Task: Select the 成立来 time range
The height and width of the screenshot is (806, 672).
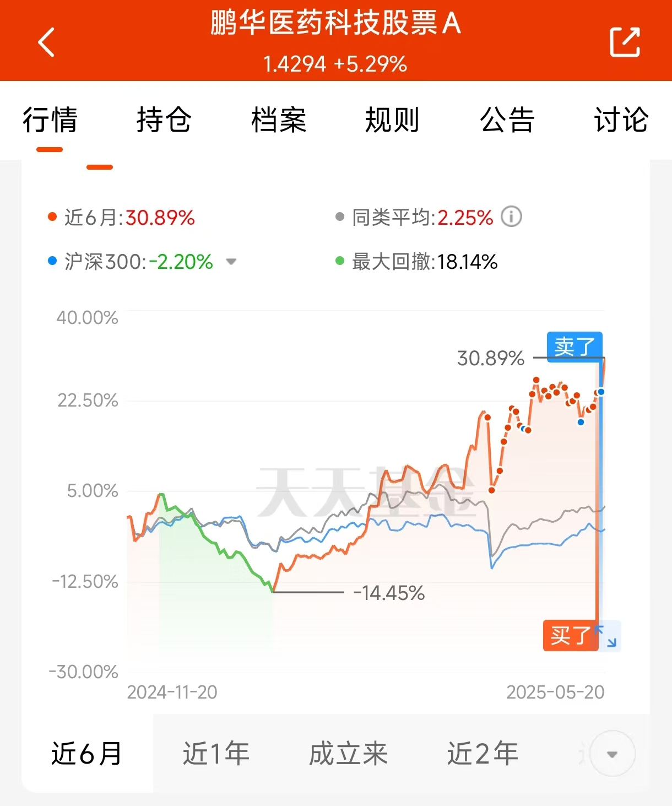Action: pyautogui.click(x=348, y=754)
